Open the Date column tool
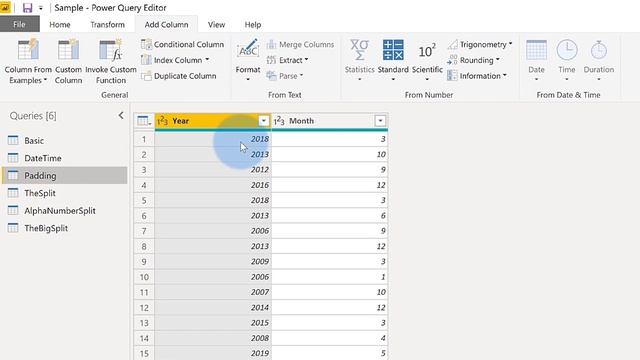The image size is (640, 360). coord(536,60)
